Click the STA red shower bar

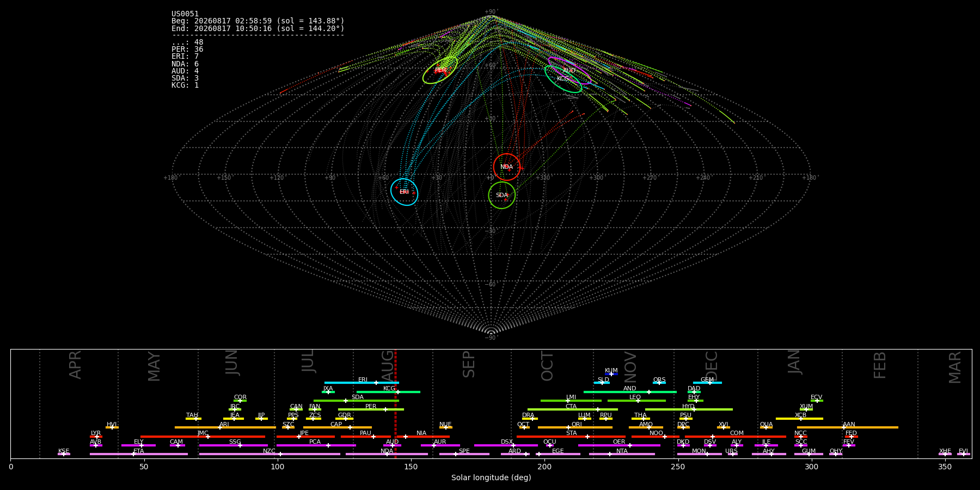pyautogui.click(x=571, y=437)
